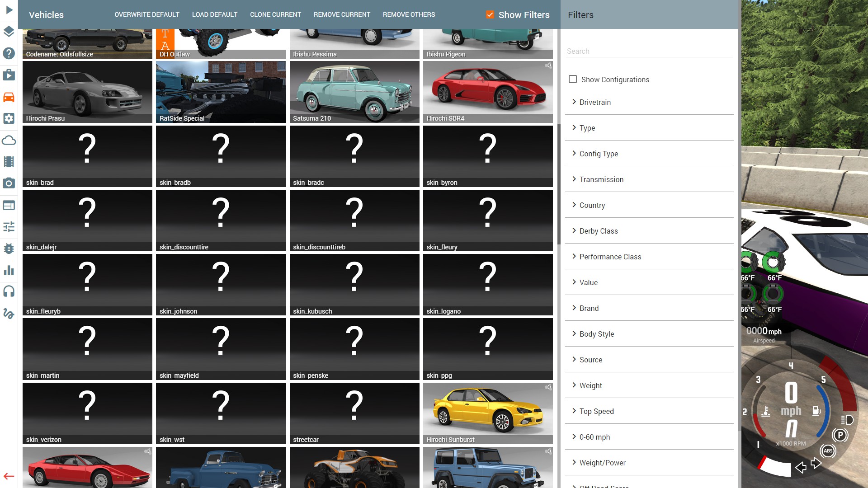This screenshot has height=488, width=868.
Task: Select the Hirochi Prasu vehicle thumbnail
Action: (87, 92)
